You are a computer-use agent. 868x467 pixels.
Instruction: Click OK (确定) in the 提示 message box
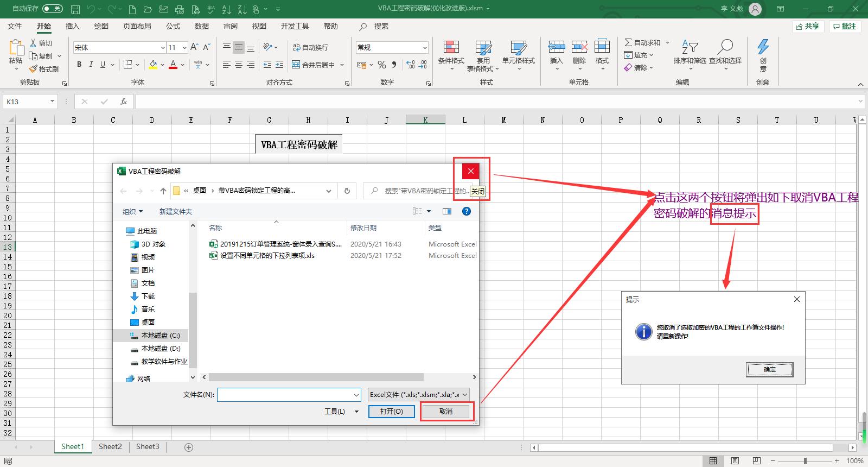770,369
